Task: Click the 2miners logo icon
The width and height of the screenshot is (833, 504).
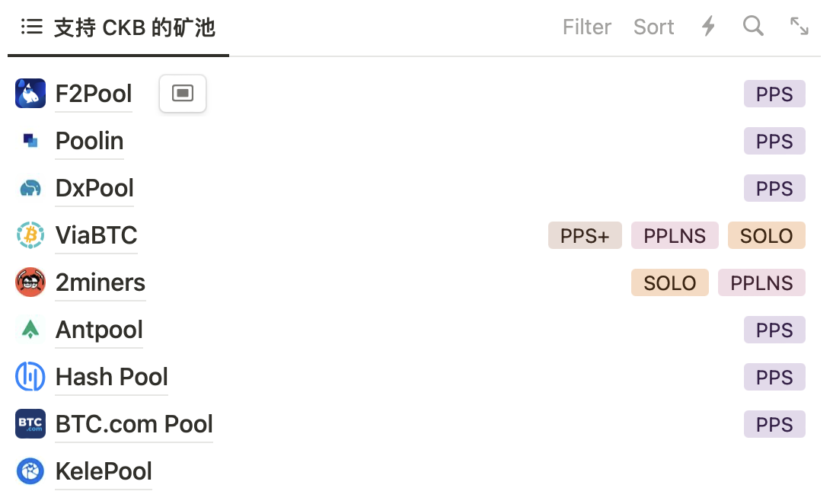Action: (30, 282)
